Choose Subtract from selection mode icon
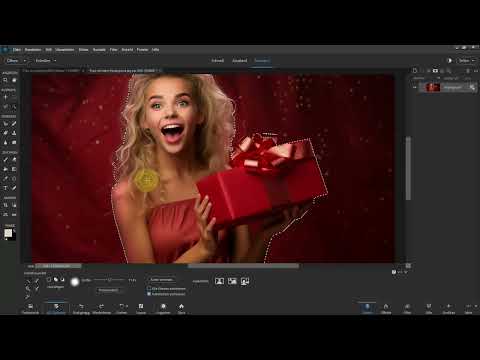 coord(62,280)
